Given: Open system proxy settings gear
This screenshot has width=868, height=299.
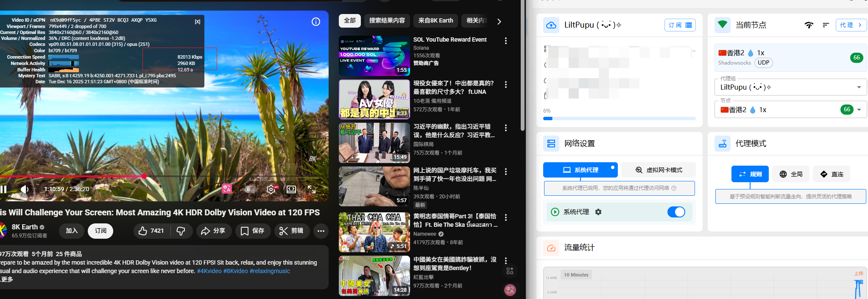Looking at the screenshot, I should point(598,212).
